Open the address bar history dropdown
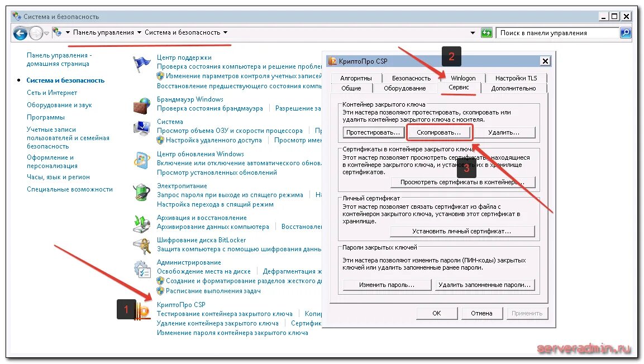This screenshot has height=364, width=644. 473,33
